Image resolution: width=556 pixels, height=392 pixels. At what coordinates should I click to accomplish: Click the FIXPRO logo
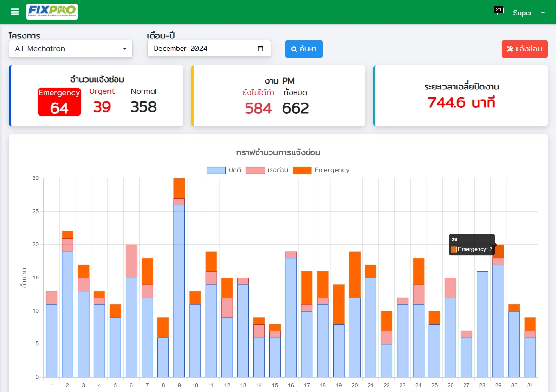pos(52,12)
